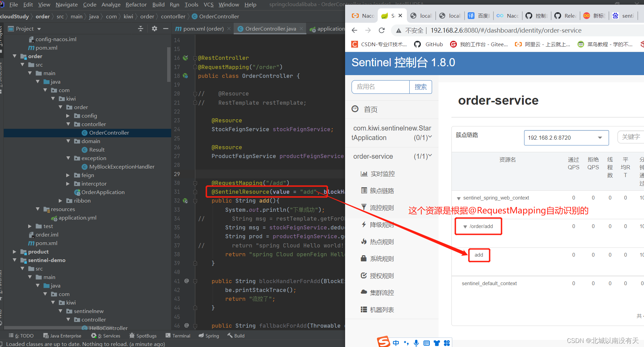Image resolution: width=644 pixels, height=347 pixels.
Task: Expand the feign folder in project tree
Action: tap(68, 175)
